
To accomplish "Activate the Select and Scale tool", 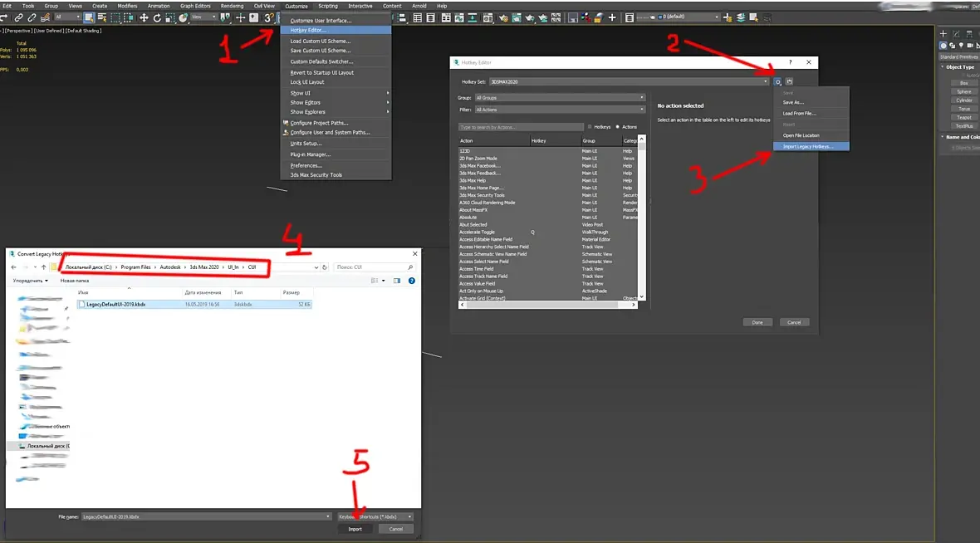I will tap(170, 18).
